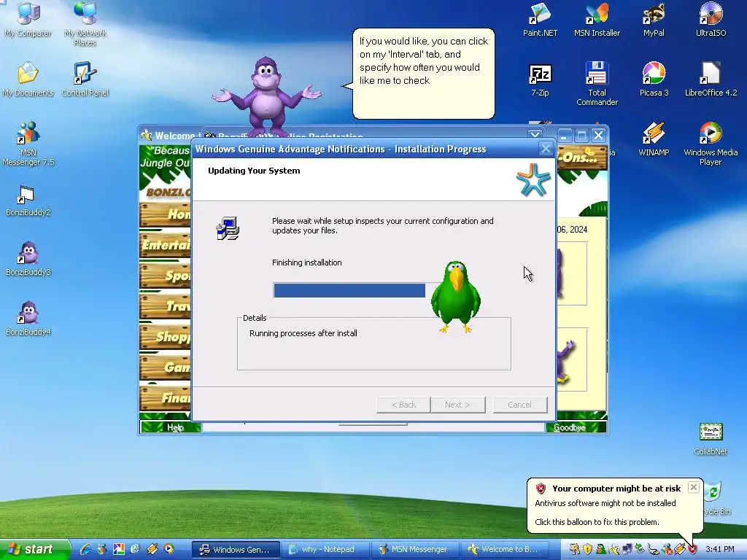Click the network connection monitors tray icon
Image resolution: width=747 pixels, height=560 pixels.
pyautogui.click(x=627, y=549)
